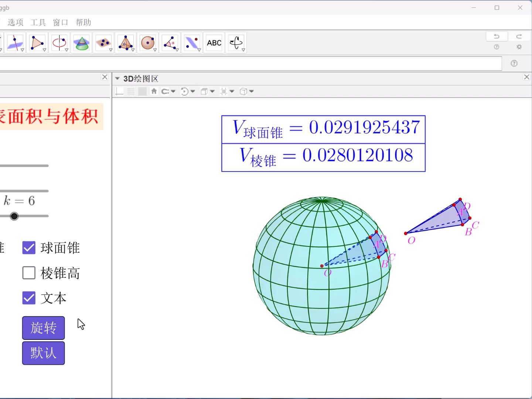532x399 pixels.
Task: Open the 工具 menu
Action: [38, 22]
